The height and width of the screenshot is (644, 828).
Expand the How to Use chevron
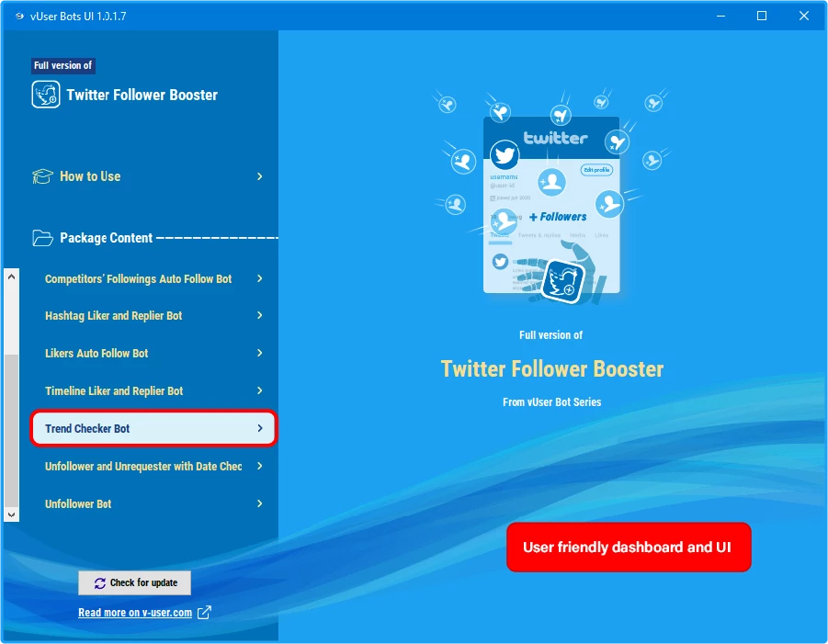(x=259, y=176)
